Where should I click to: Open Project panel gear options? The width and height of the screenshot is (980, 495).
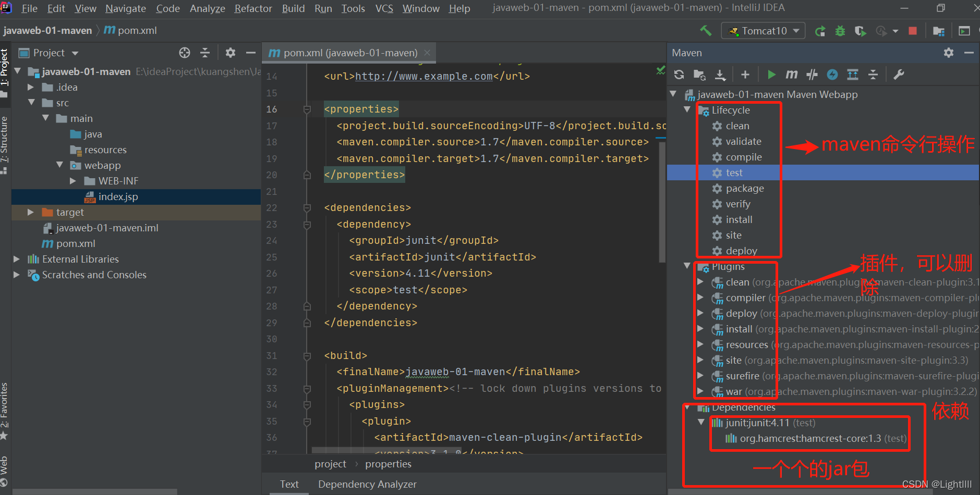pos(231,53)
